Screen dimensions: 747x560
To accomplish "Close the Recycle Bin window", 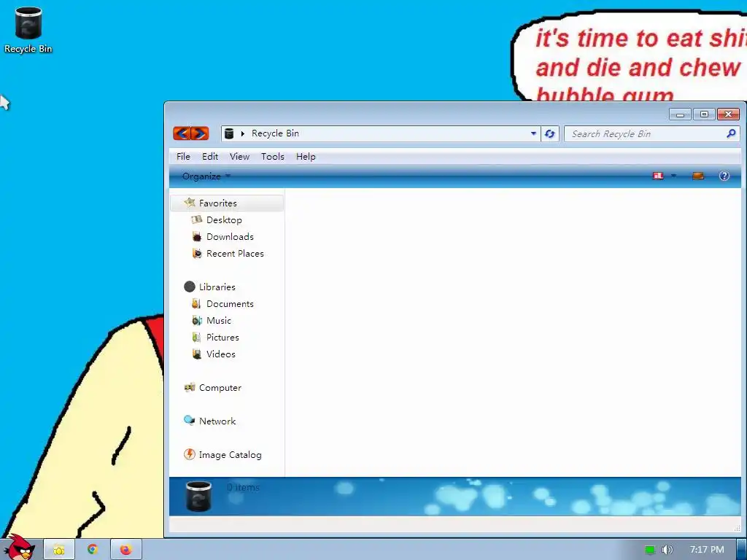I will (x=729, y=114).
